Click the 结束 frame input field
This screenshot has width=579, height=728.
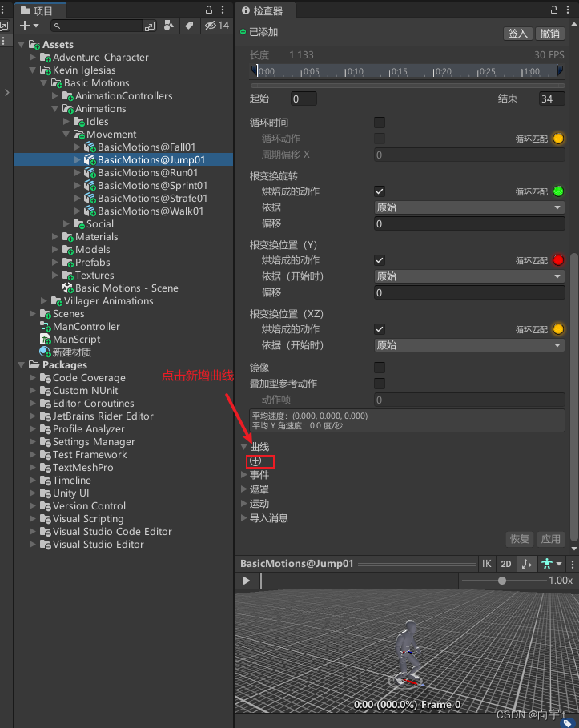[x=552, y=99]
